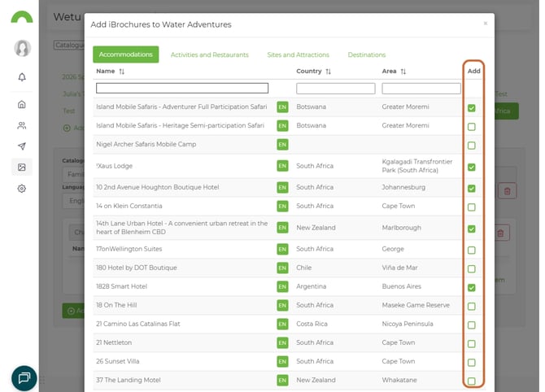Switch to the Destinations tab
Viewport: 545px width, 392px height.
tap(367, 55)
